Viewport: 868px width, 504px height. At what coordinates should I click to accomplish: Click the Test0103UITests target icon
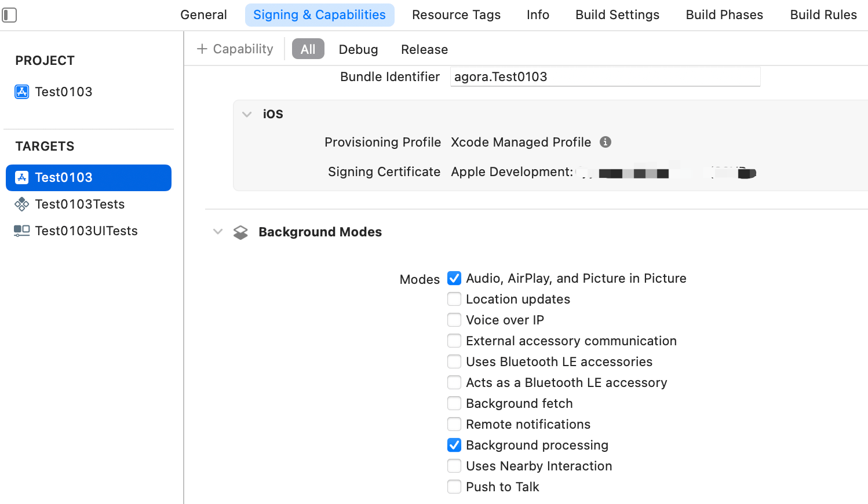tap(22, 231)
